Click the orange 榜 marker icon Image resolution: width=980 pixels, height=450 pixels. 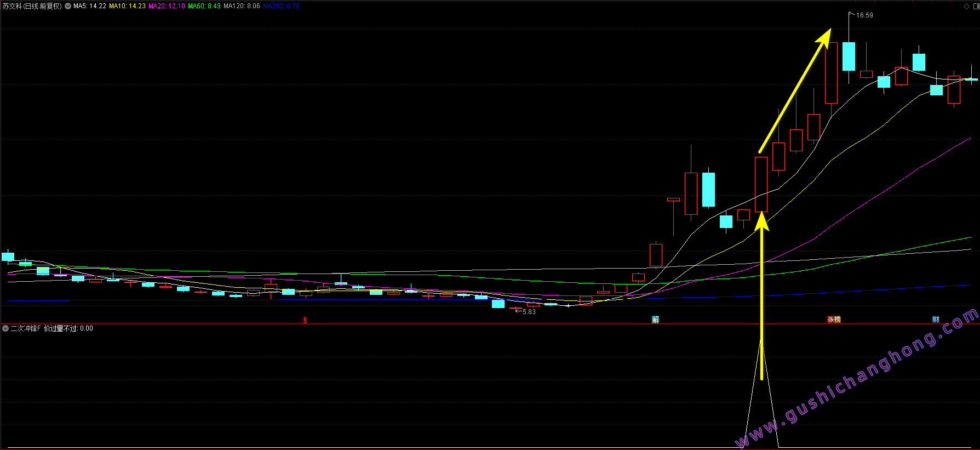837,320
